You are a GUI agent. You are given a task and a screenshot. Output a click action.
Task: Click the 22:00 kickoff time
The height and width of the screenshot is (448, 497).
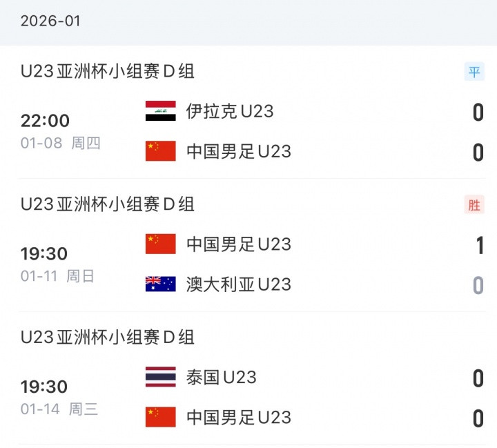(x=45, y=121)
